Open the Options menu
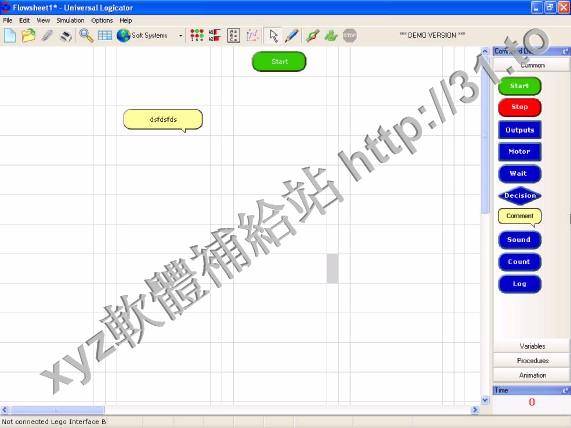This screenshot has width=571, height=428. pyautogui.click(x=102, y=20)
